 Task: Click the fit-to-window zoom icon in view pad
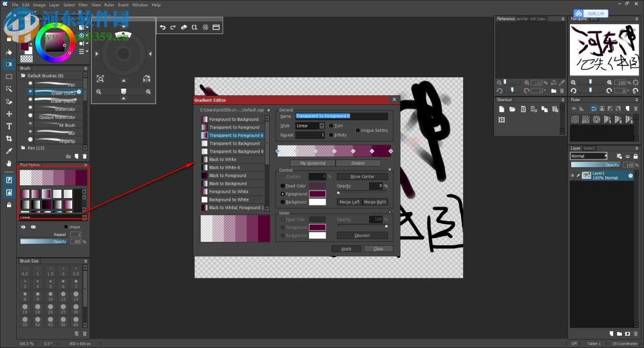[x=100, y=78]
